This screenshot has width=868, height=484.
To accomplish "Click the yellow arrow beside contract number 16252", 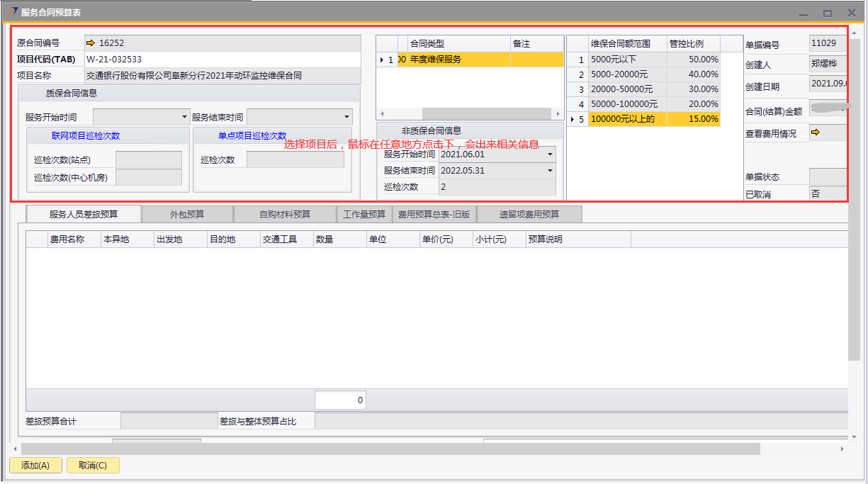I will click(x=90, y=43).
